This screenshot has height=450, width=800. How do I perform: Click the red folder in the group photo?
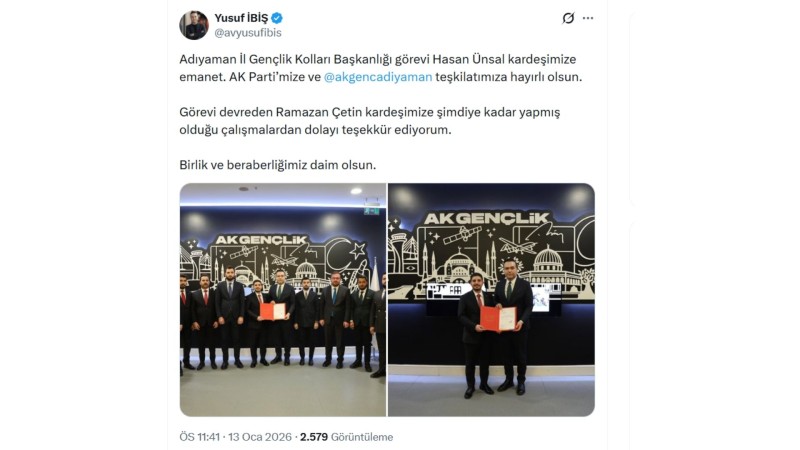pos(272,311)
